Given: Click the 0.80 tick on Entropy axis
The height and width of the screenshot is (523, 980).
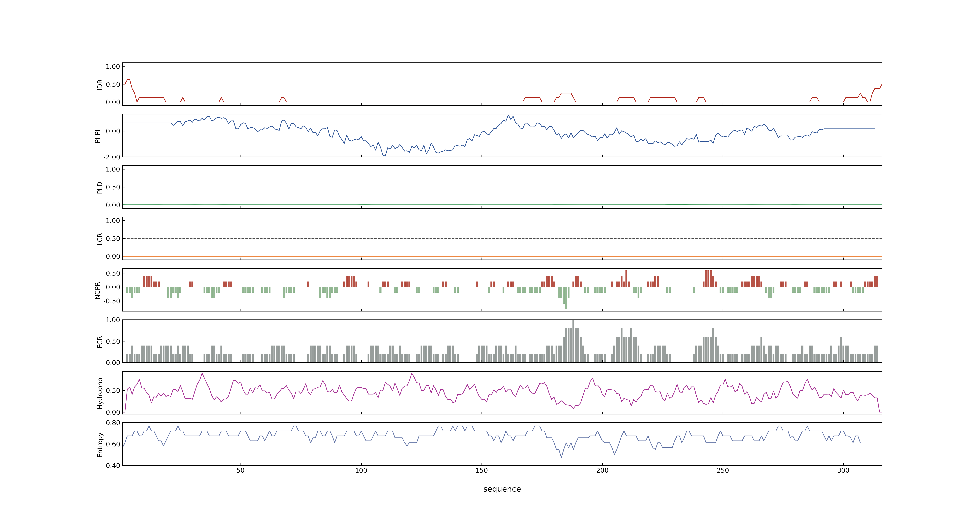Looking at the screenshot, I should pyautogui.click(x=113, y=423).
